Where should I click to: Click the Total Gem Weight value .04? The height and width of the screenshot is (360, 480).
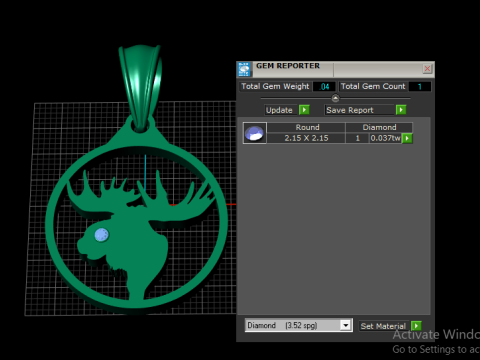click(324, 87)
